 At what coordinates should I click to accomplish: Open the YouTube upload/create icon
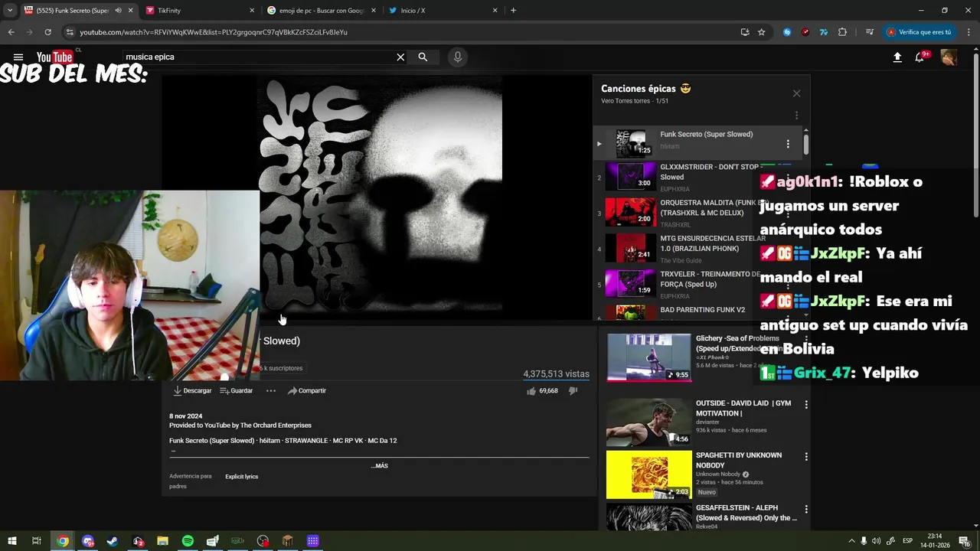click(897, 57)
